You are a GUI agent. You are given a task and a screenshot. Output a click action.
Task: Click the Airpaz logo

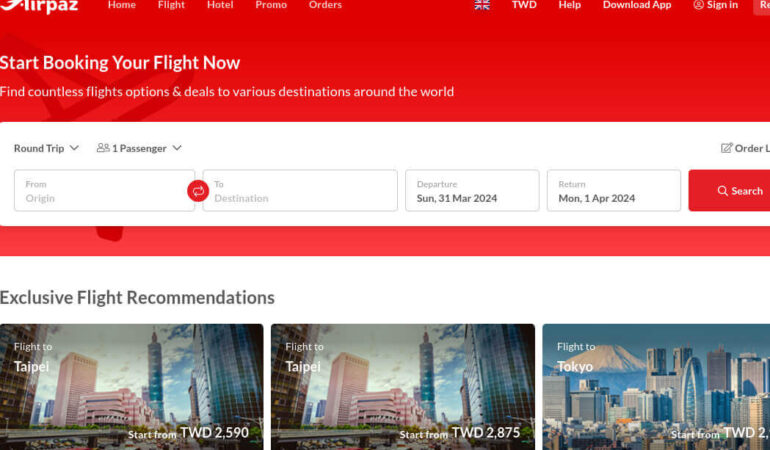[x=38, y=6]
